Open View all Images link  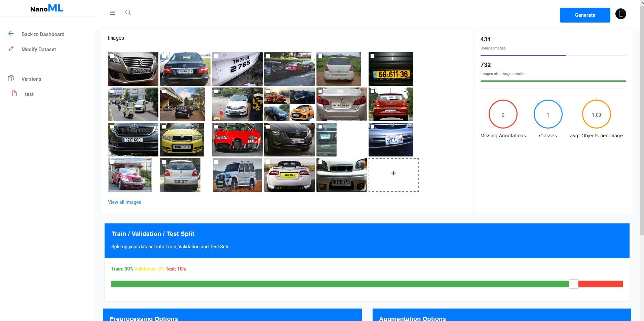tap(124, 202)
